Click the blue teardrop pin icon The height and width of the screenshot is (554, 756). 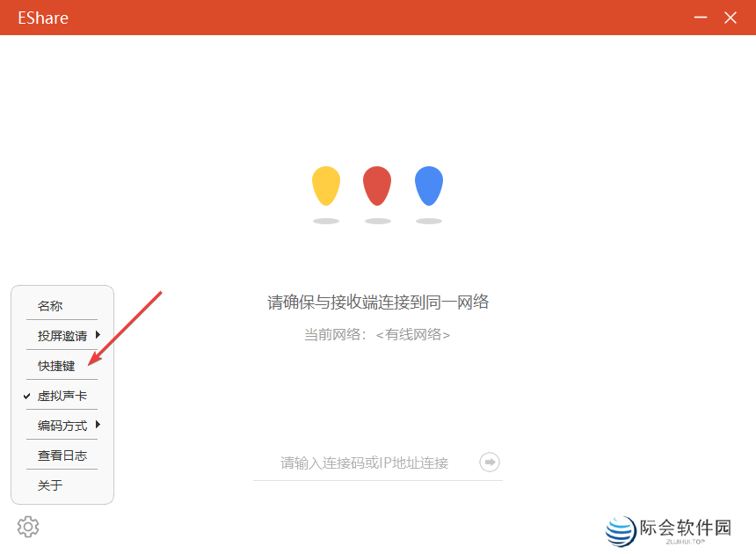tap(429, 185)
